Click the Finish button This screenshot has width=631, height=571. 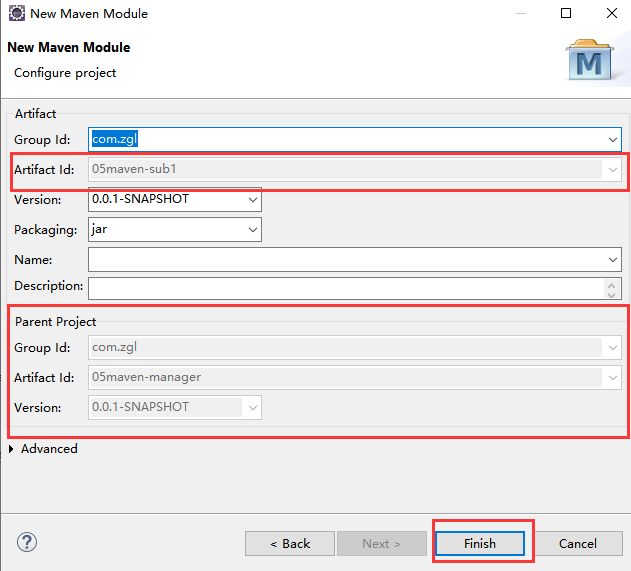tap(480, 544)
